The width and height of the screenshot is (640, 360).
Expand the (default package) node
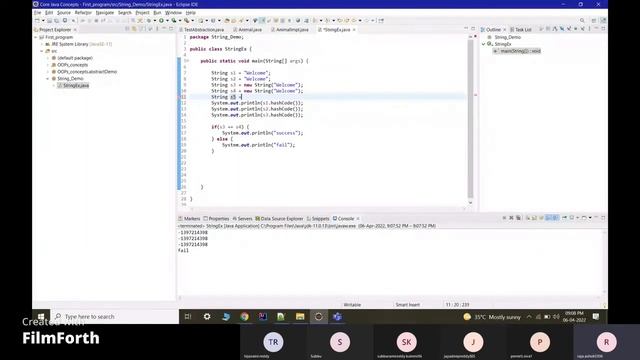coord(48,58)
